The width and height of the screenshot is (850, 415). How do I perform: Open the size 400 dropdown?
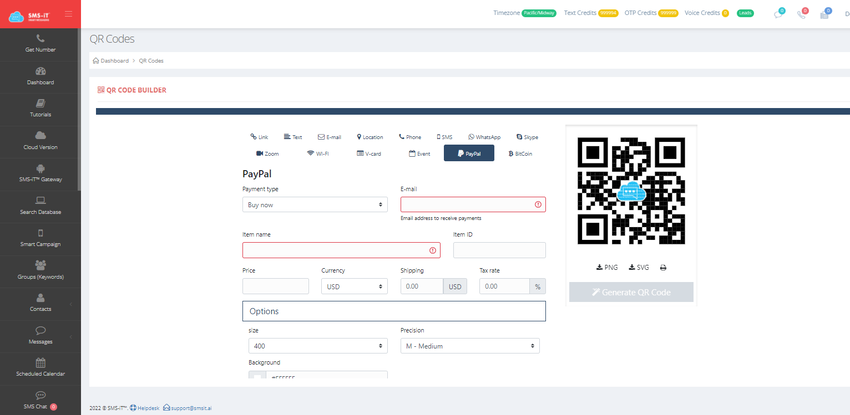coord(318,346)
